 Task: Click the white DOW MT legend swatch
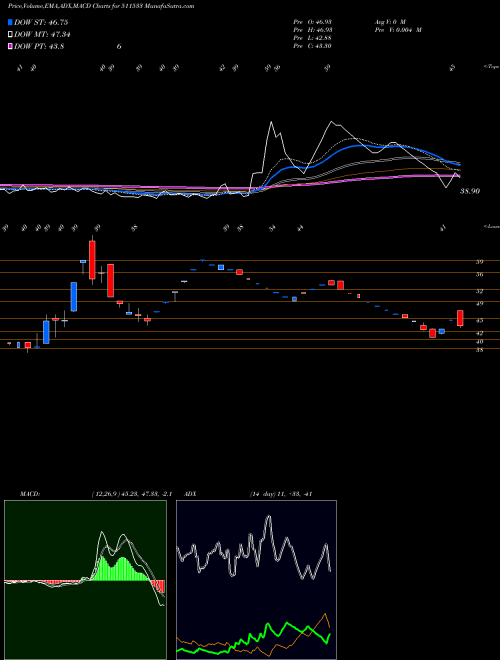tap(11, 35)
